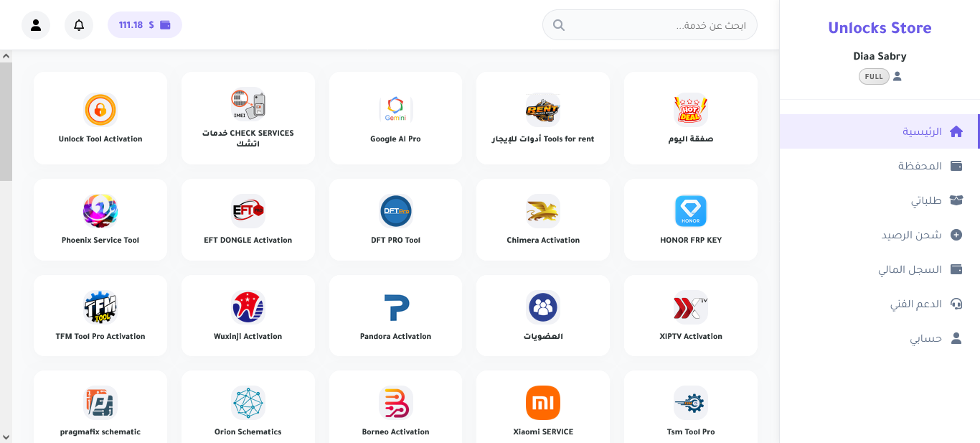Click the "Google AI Pro" label
Image resolution: width=980 pixels, height=443 pixels.
pos(396,139)
